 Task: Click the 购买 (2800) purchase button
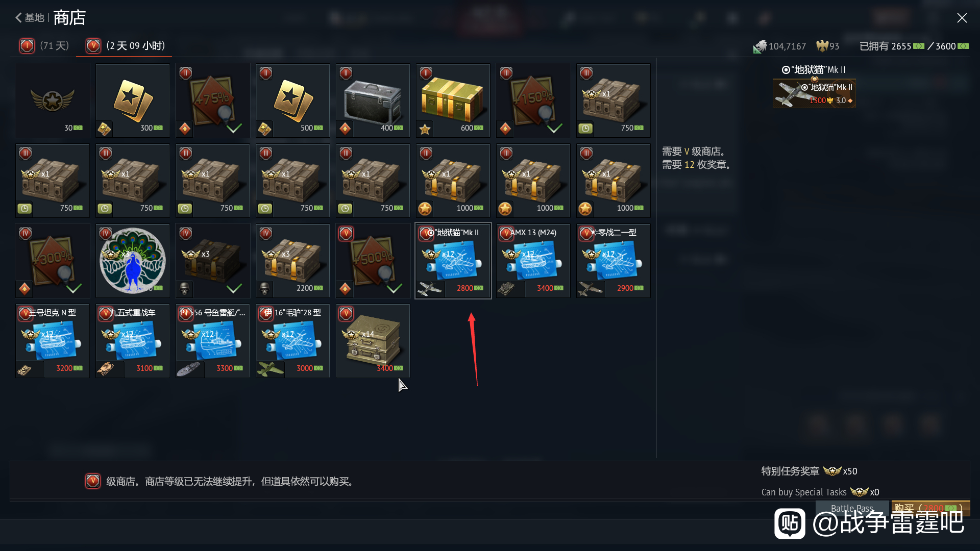tap(930, 508)
